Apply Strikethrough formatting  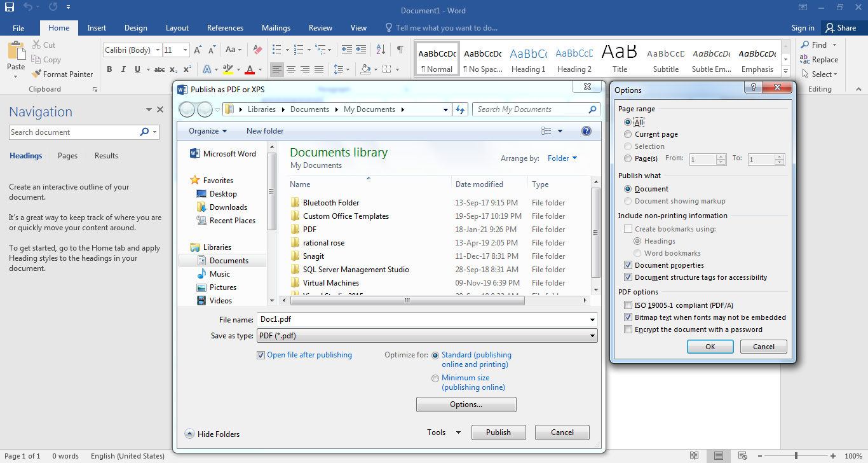pos(159,69)
